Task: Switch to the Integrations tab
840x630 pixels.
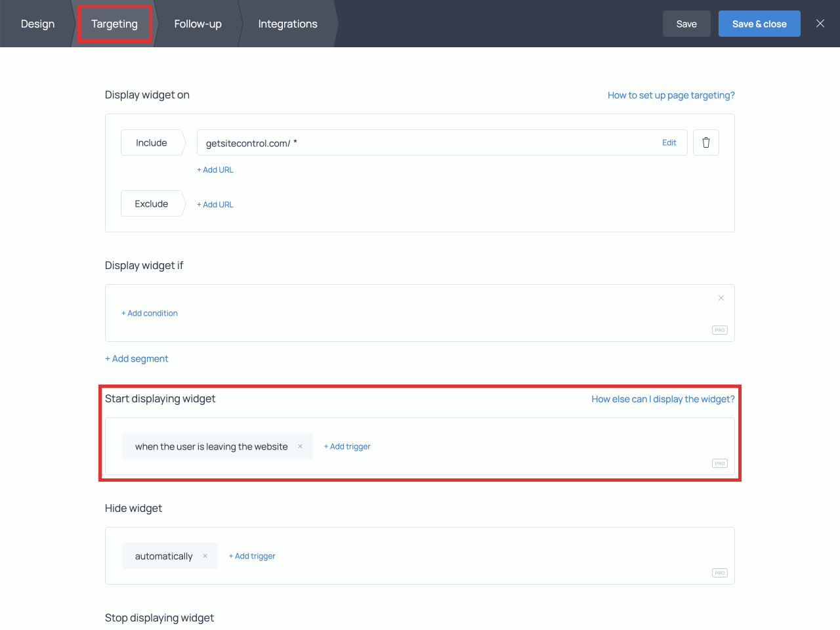Action: [x=287, y=24]
